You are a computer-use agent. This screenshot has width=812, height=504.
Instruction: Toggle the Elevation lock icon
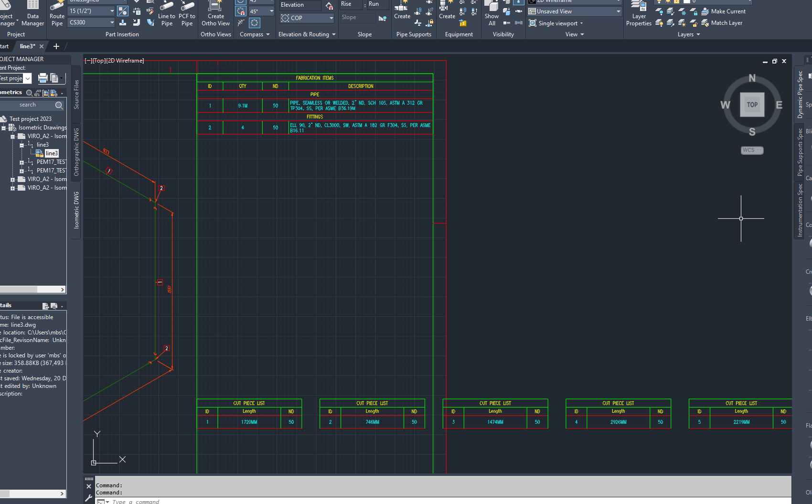tap(329, 5)
